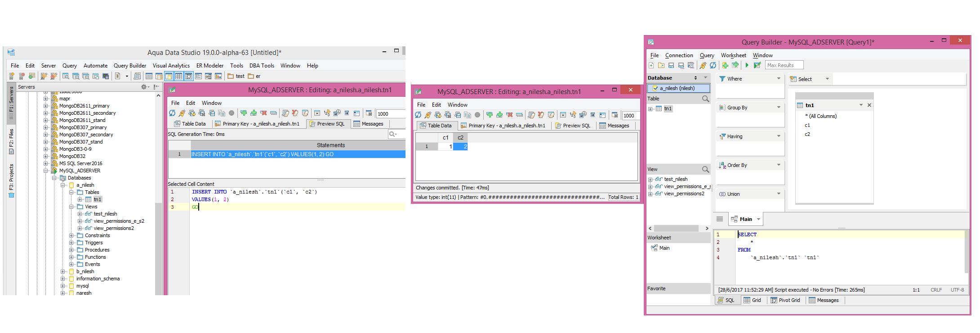Switch to Preview SQL tab in right editor window
This screenshot has height=333, width=980.
(572, 126)
